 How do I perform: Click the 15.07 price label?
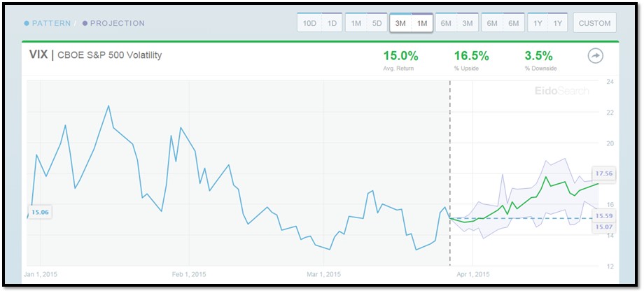coord(603,227)
